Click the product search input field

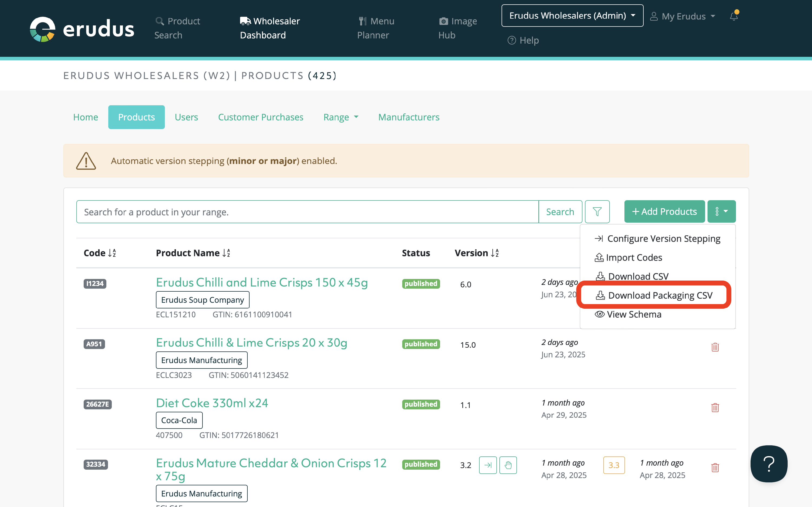(307, 212)
